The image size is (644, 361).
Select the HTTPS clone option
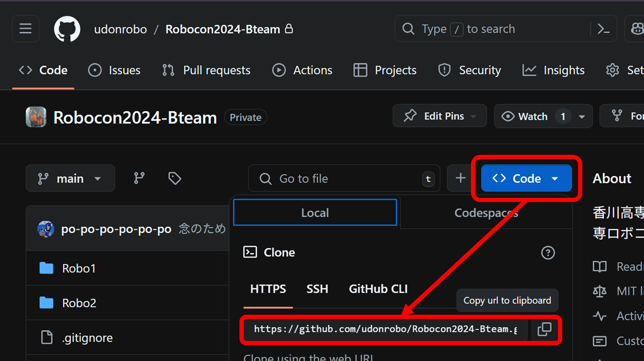click(268, 289)
